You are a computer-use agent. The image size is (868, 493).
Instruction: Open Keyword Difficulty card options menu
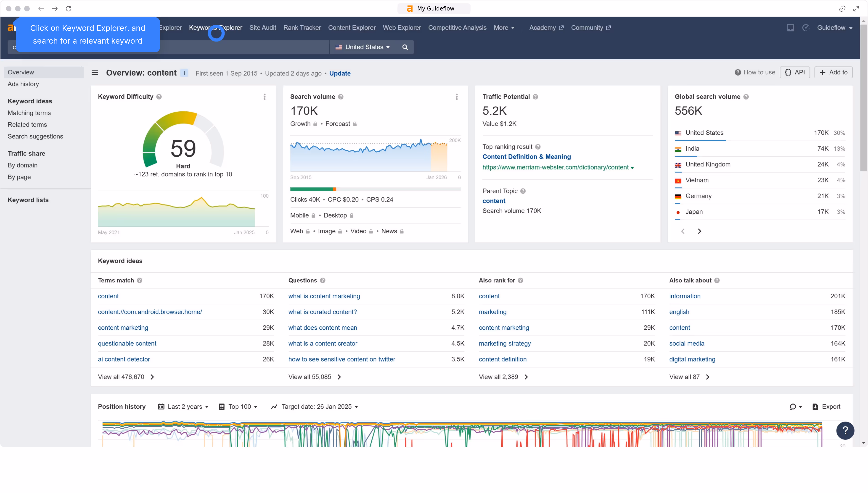[x=265, y=97]
